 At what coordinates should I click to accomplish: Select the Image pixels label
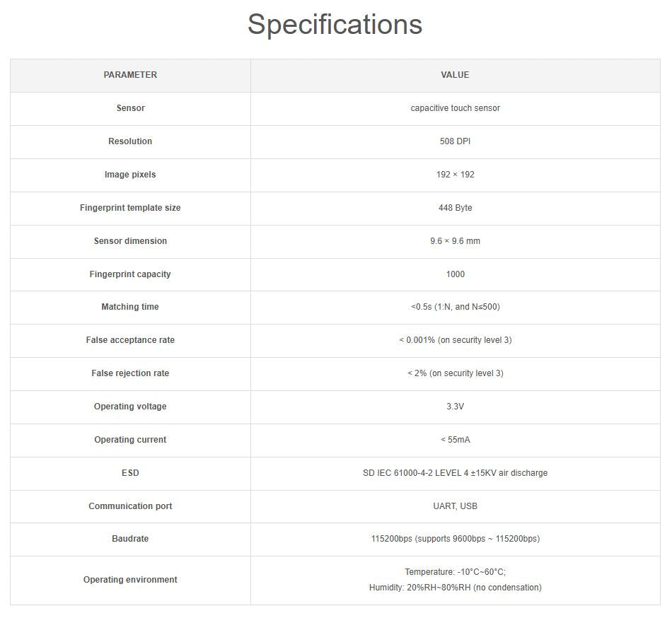(130, 175)
